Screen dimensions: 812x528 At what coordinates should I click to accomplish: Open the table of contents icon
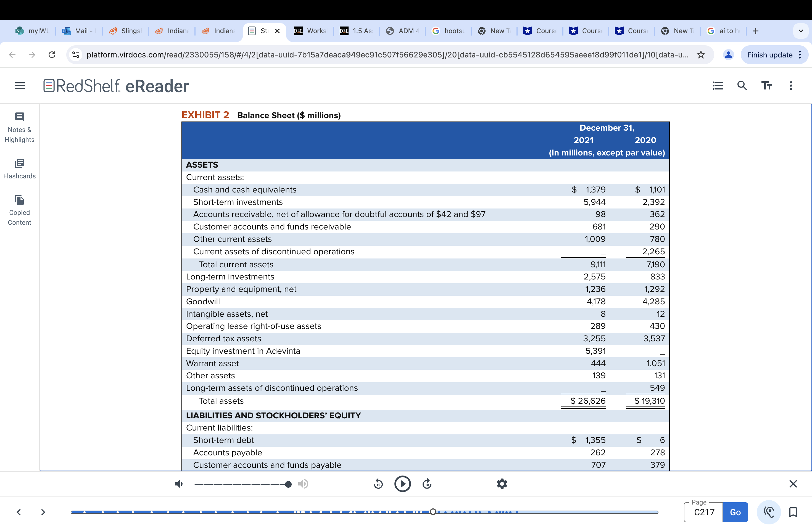(718, 85)
